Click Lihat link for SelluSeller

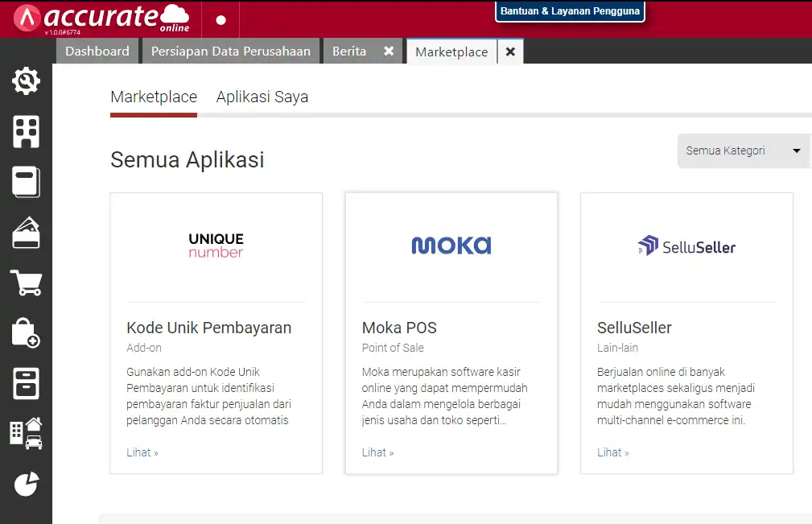coord(612,452)
